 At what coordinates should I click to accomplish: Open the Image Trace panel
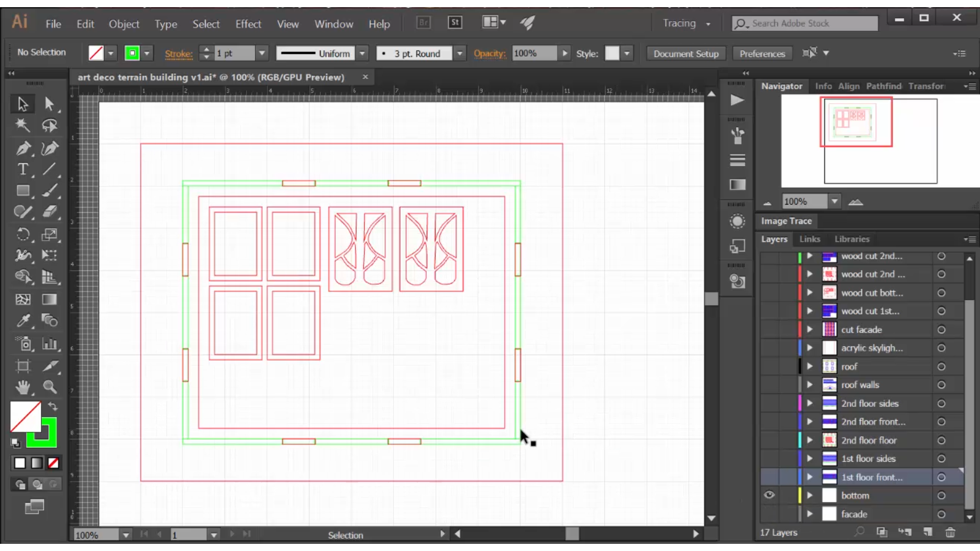click(787, 221)
